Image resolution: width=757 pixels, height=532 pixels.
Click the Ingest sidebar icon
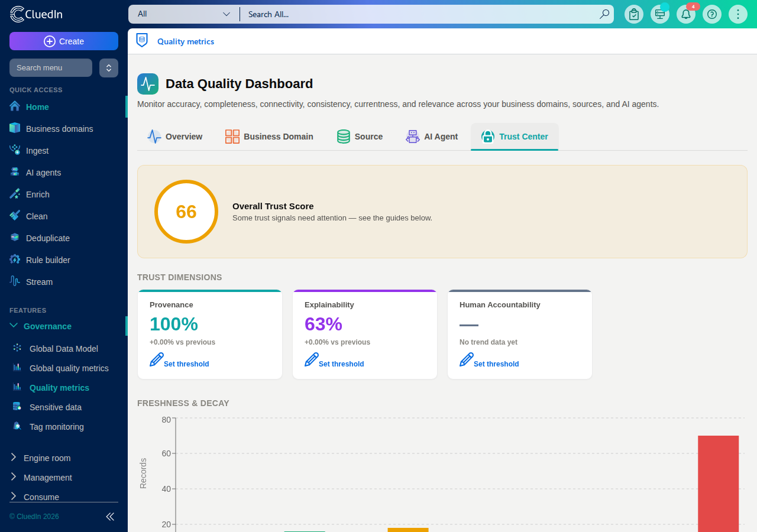click(15, 150)
